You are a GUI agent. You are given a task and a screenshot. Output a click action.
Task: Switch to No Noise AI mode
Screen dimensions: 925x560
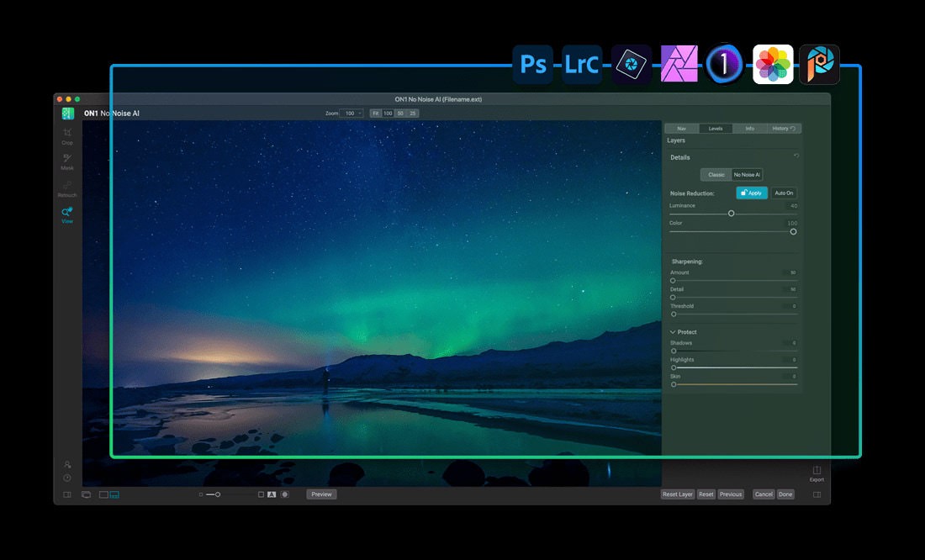coord(747,175)
